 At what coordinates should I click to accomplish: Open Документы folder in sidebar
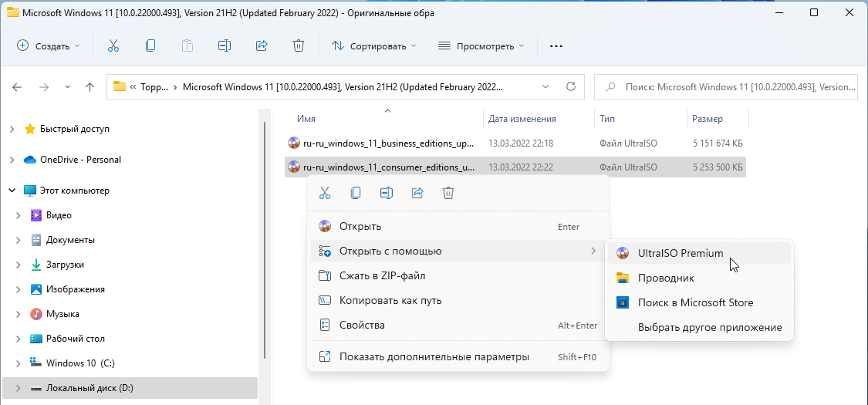coord(70,240)
